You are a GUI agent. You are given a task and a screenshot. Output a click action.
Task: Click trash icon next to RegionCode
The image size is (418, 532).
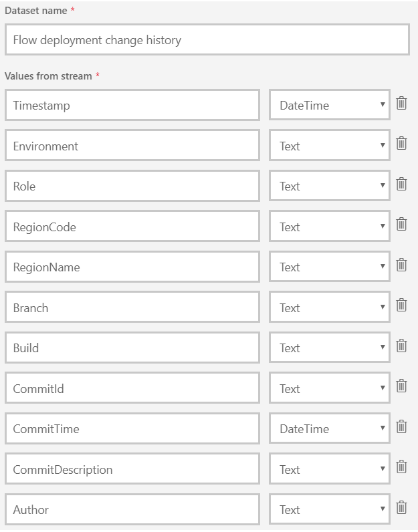(x=401, y=225)
